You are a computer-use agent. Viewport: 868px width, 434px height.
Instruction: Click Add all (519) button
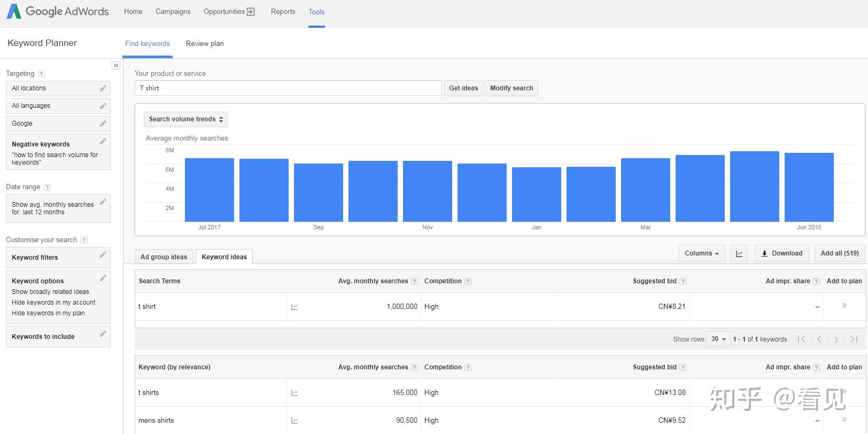pyautogui.click(x=840, y=253)
